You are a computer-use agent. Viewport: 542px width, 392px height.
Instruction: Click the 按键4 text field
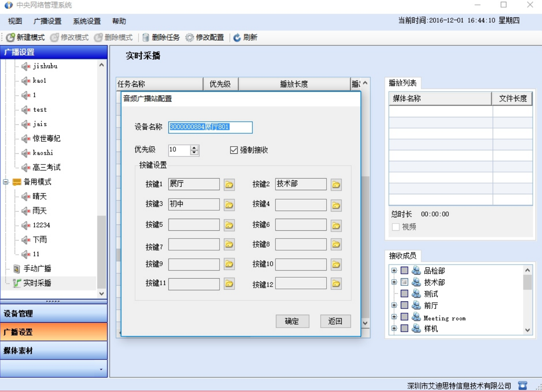(301, 205)
